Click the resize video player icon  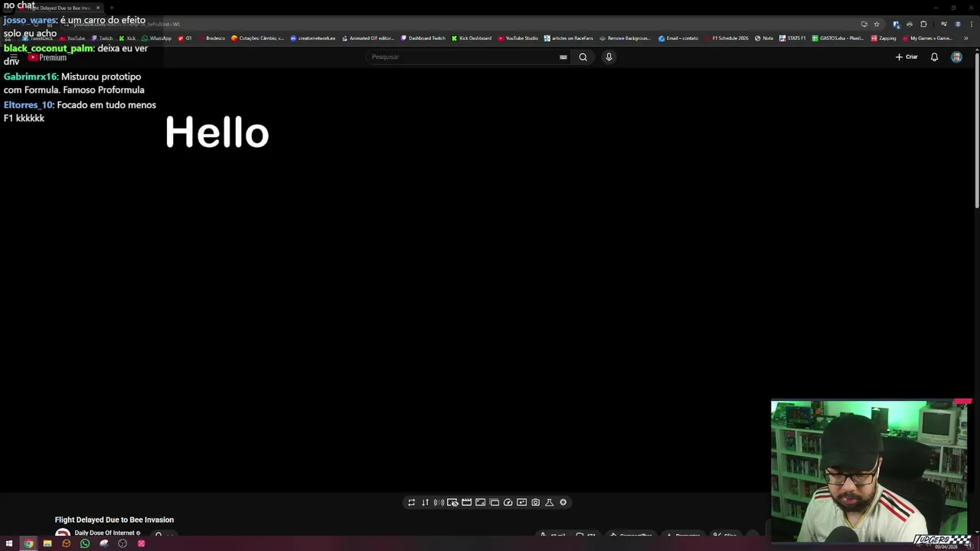pos(480,502)
